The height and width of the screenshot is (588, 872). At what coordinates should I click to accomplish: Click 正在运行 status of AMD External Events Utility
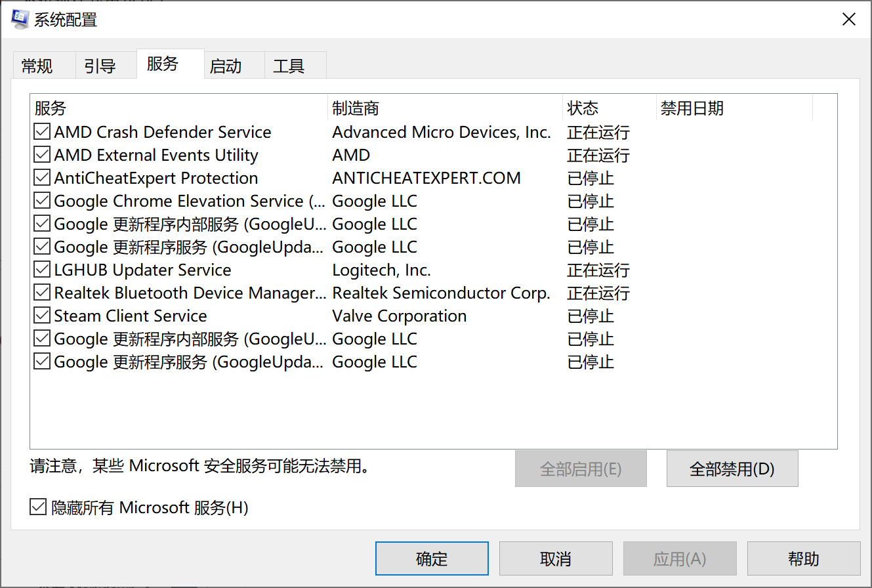tap(598, 155)
